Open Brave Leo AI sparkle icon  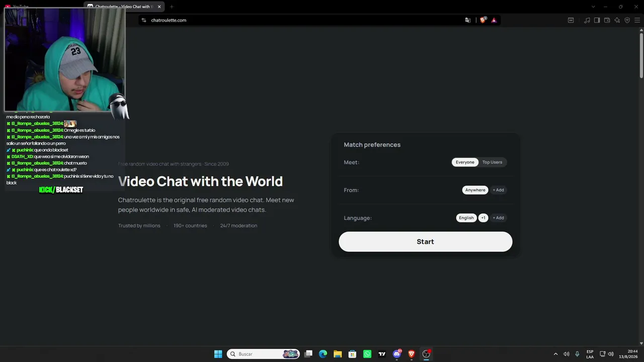(x=617, y=20)
